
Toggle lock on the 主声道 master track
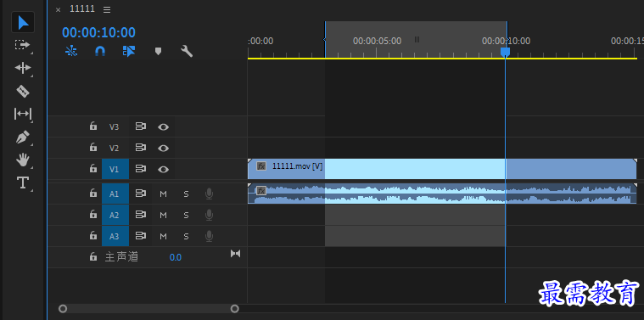[x=93, y=256]
